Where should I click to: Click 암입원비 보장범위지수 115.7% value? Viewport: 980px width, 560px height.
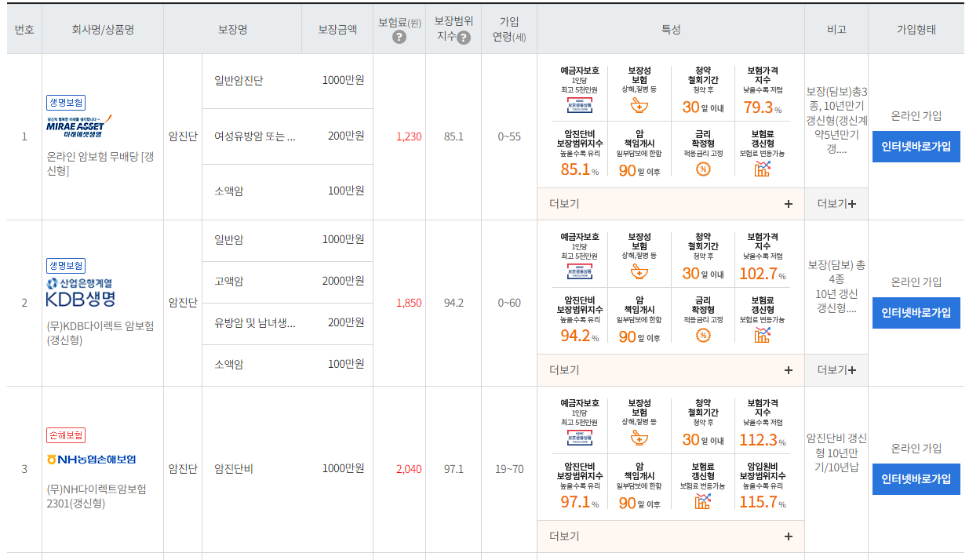click(763, 502)
